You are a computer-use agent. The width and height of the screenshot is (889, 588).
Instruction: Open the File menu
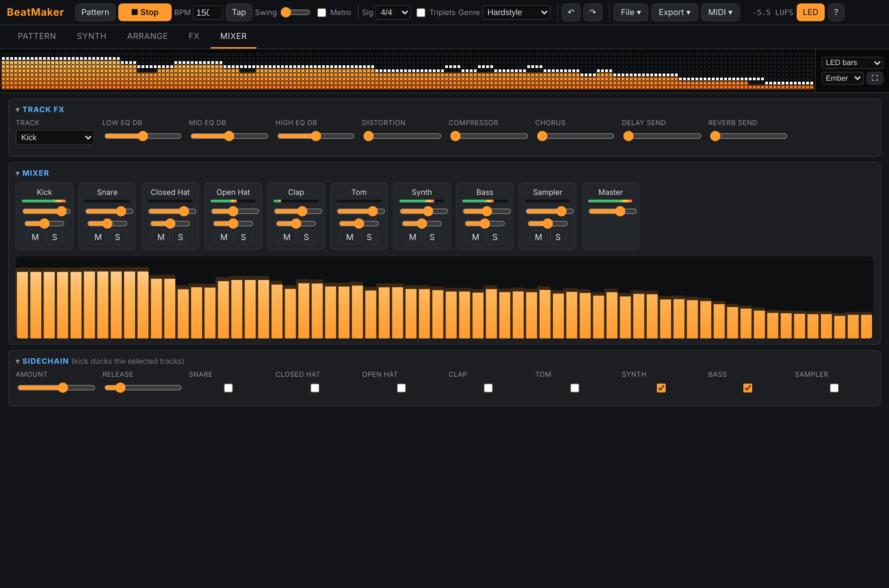click(x=631, y=12)
